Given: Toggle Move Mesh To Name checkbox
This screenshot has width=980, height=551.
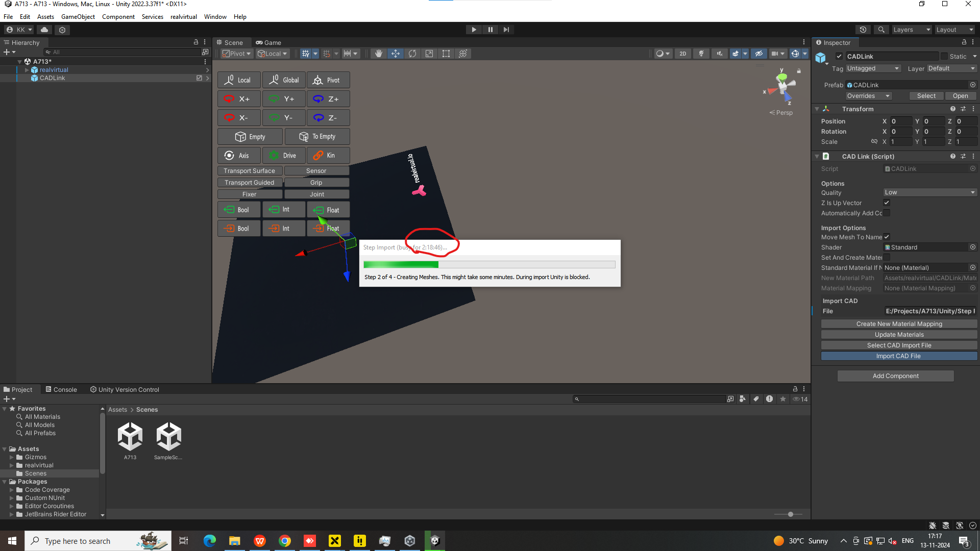Looking at the screenshot, I should [x=887, y=237].
